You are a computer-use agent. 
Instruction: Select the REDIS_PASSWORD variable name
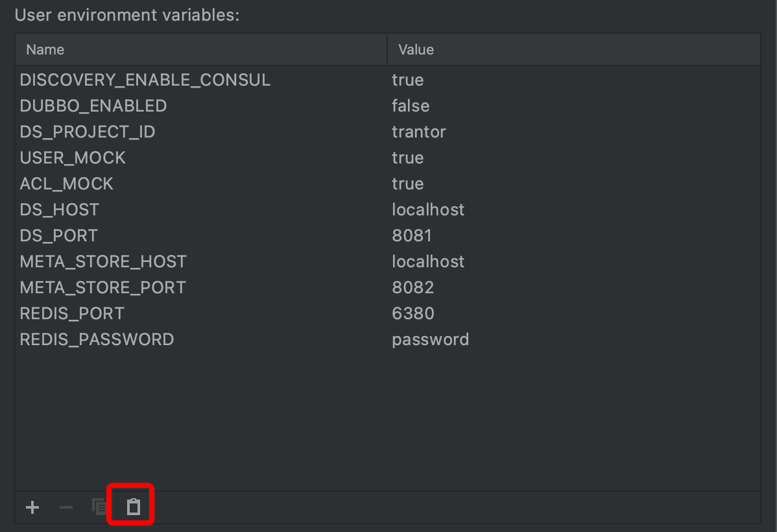coord(97,339)
